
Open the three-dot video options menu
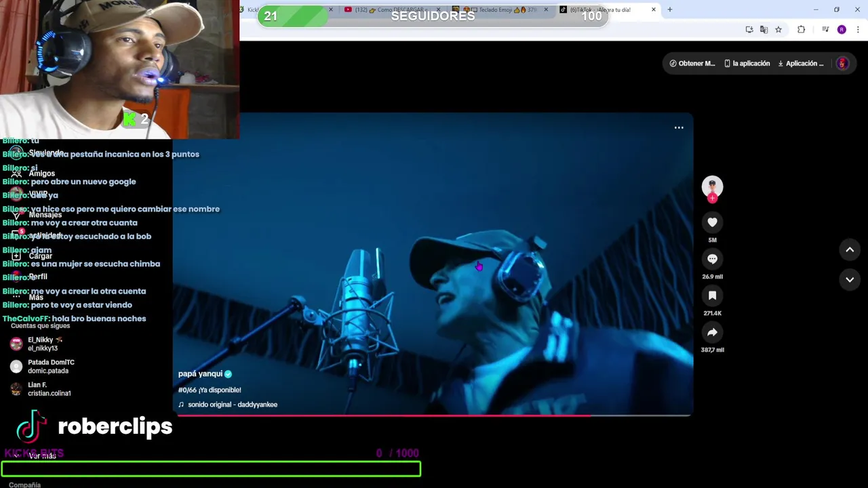click(679, 127)
